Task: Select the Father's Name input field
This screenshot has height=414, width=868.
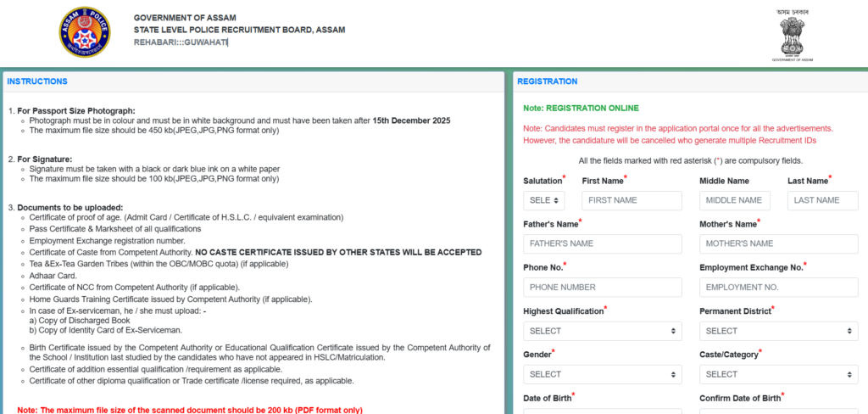Action: (x=602, y=244)
